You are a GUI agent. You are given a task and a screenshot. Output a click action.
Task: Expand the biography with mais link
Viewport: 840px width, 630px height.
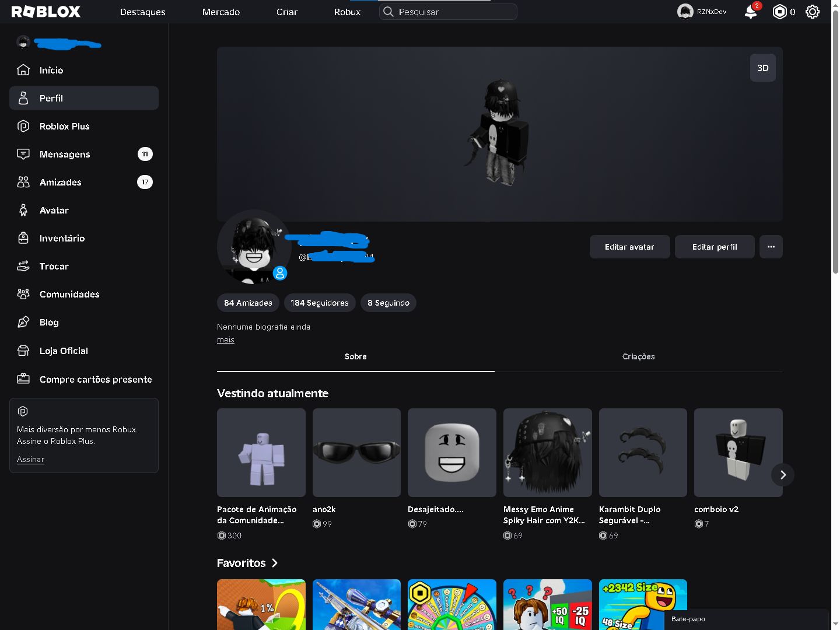(x=226, y=339)
